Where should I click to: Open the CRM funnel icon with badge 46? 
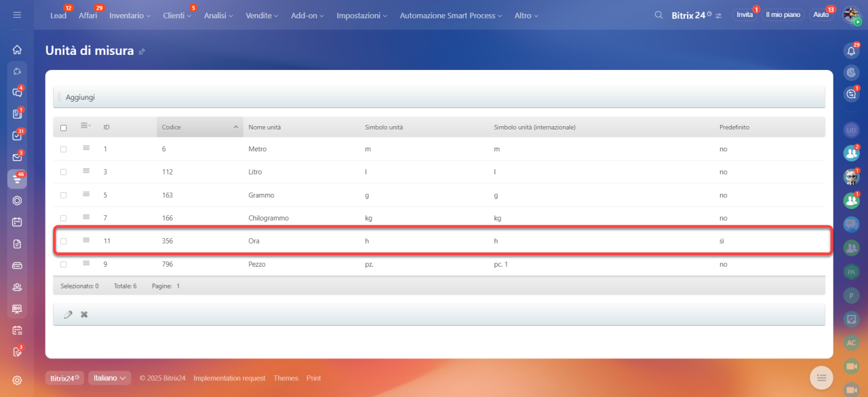point(17,179)
